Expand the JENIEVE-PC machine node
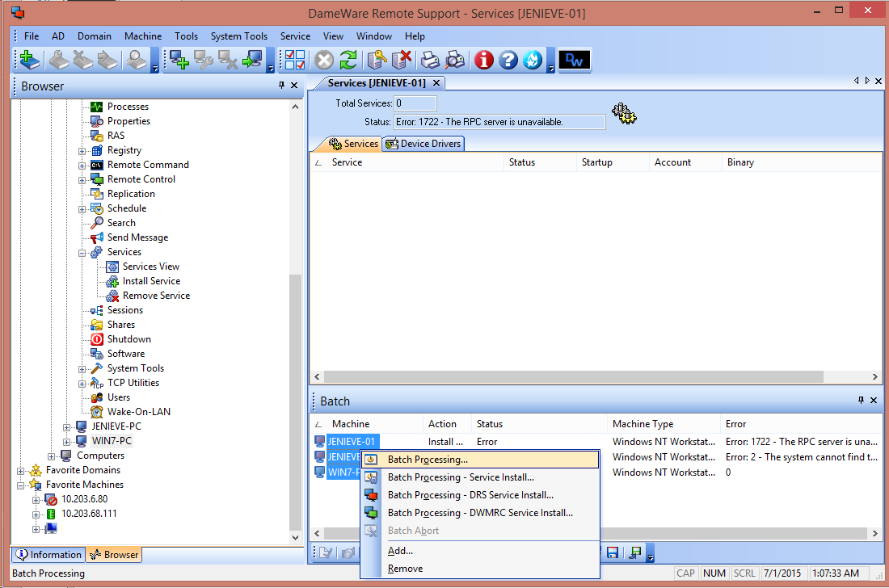Image resolution: width=889 pixels, height=588 pixels. pos(67,426)
